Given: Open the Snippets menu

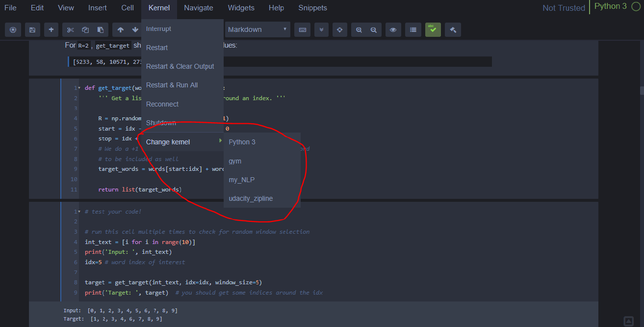Looking at the screenshot, I should (x=312, y=8).
